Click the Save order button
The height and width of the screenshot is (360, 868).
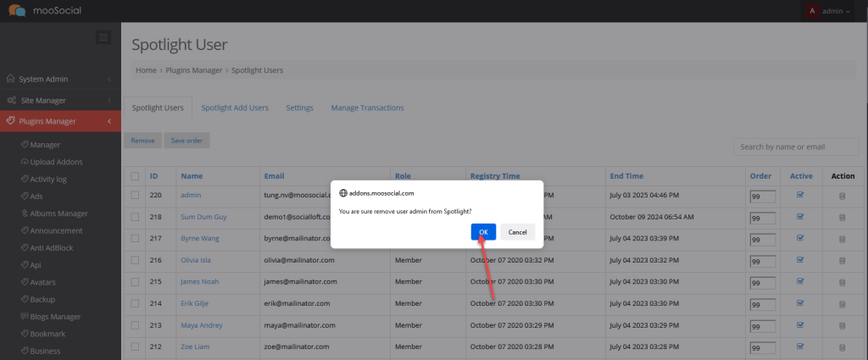click(x=186, y=141)
